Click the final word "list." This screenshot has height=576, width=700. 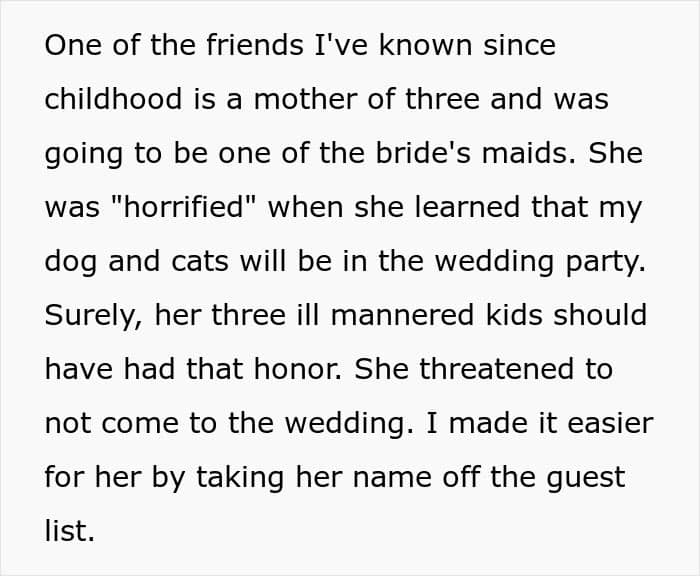tap(70, 530)
